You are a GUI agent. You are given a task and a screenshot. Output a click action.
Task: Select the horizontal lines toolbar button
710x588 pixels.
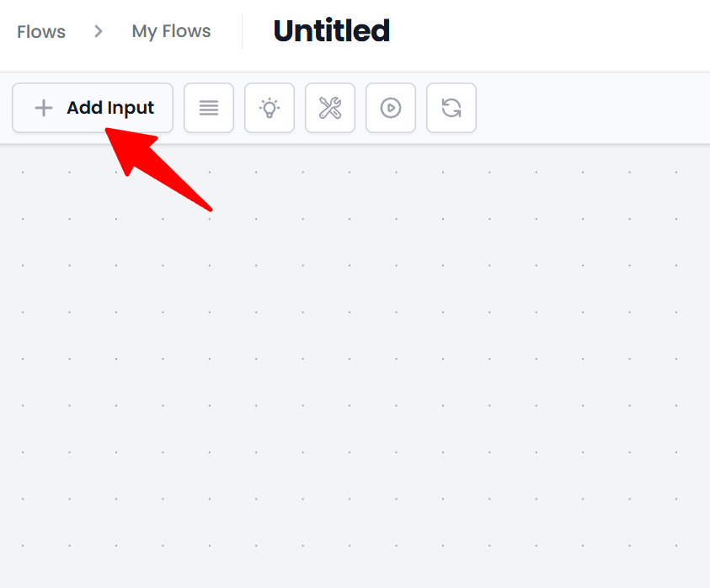(x=209, y=108)
